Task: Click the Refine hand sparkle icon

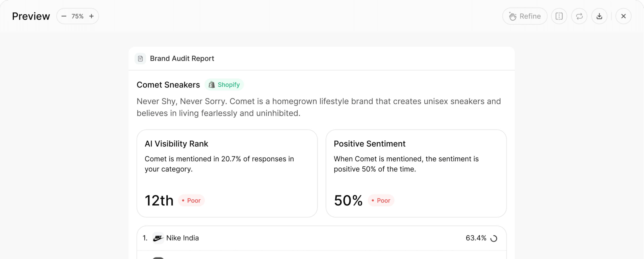Action: (x=513, y=16)
